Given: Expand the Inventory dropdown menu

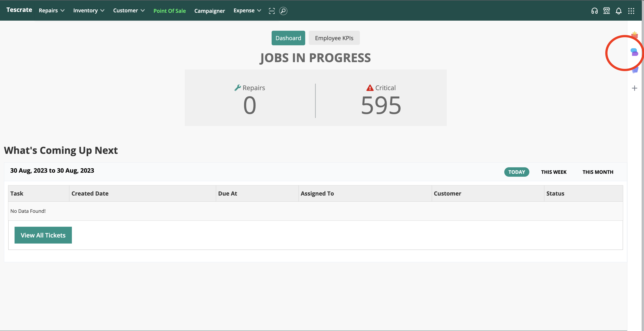Looking at the screenshot, I should click(89, 11).
